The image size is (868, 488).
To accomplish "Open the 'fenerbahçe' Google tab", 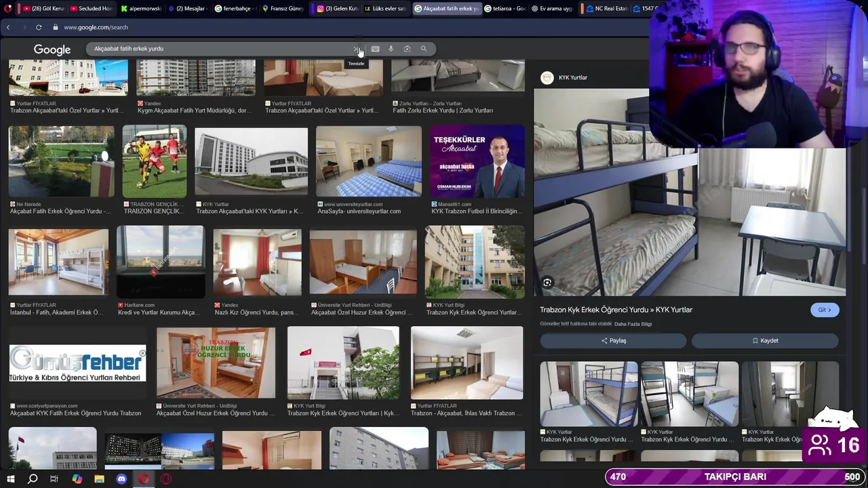I will click(x=235, y=9).
